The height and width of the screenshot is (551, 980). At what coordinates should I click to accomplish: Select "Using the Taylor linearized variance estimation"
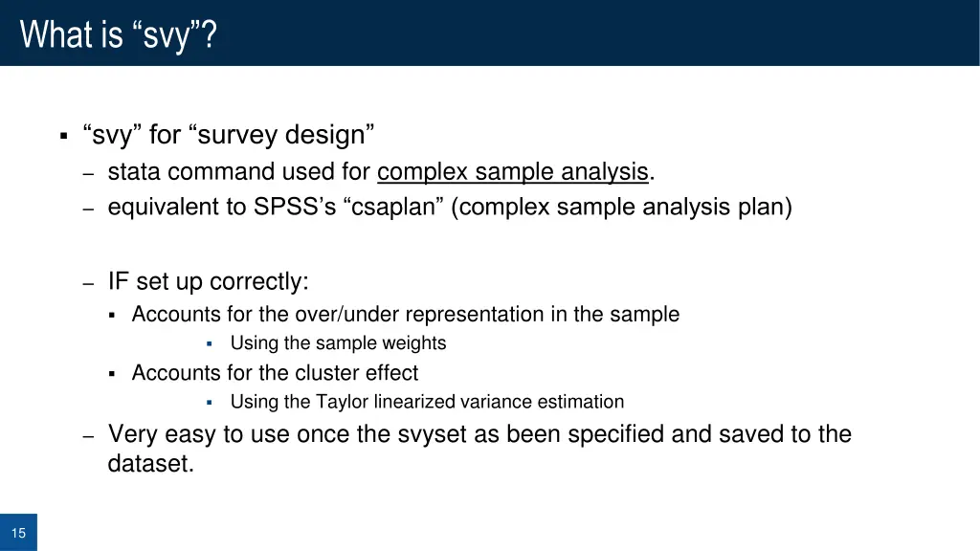427,402
